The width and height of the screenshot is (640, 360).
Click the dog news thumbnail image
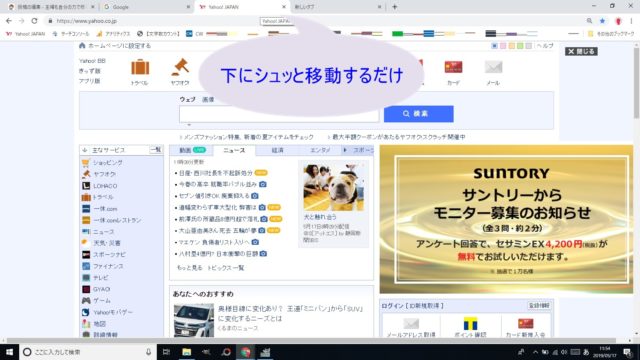[333, 188]
